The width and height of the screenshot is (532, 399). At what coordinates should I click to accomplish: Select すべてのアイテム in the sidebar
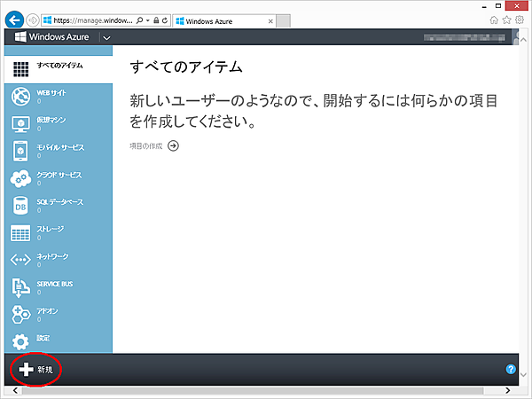(x=59, y=67)
